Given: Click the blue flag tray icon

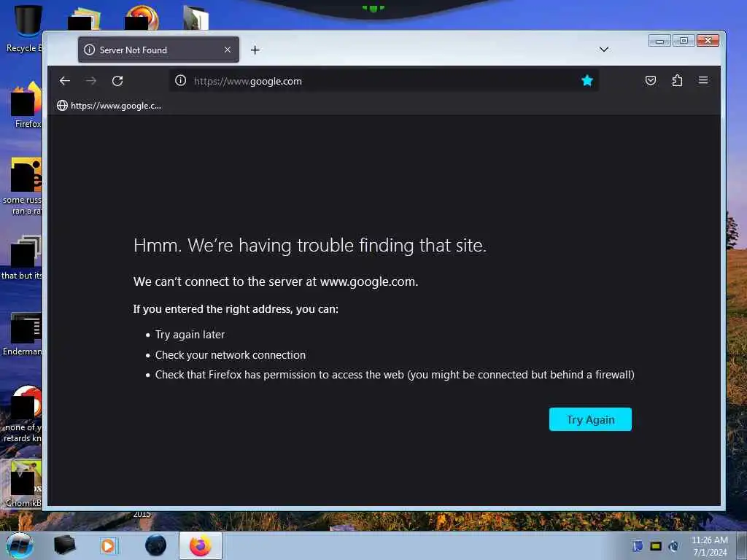Looking at the screenshot, I should pyautogui.click(x=638, y=546).
